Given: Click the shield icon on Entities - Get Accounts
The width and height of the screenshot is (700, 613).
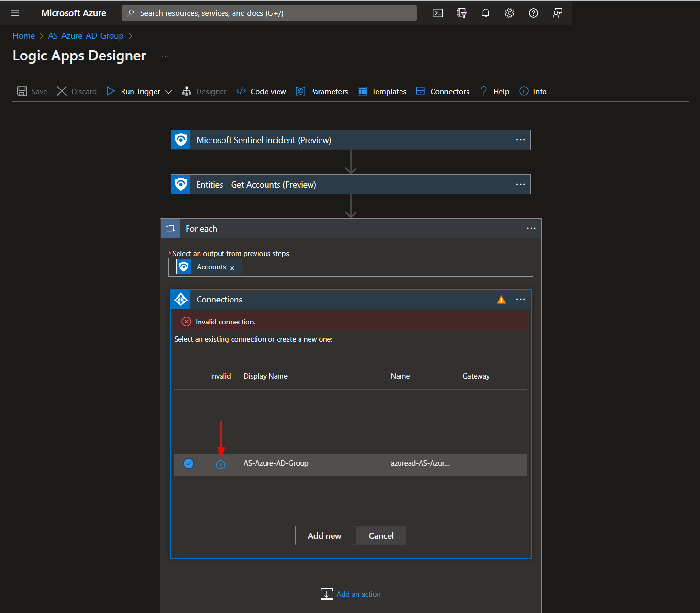Looking at the screenshot, I should pyautogui.click(x=181, y=184).
